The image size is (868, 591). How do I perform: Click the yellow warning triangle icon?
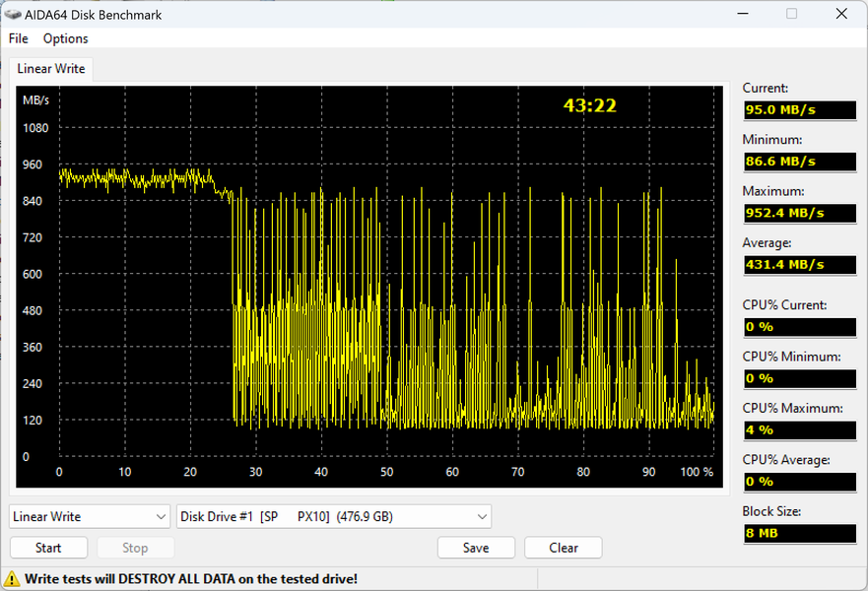11,579
